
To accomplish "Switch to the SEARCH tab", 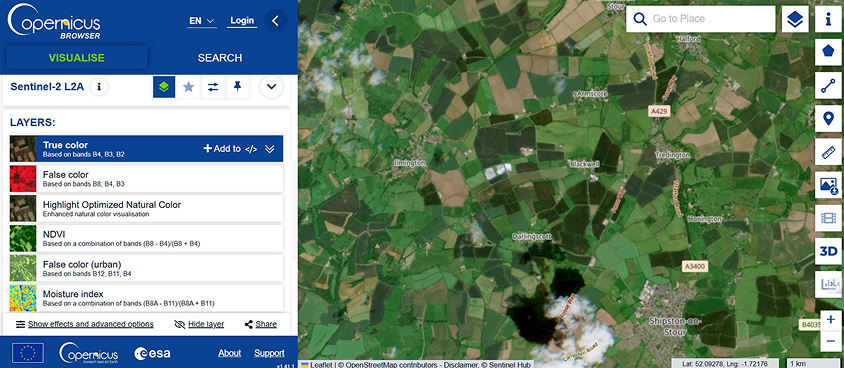I will coord(220,58).
